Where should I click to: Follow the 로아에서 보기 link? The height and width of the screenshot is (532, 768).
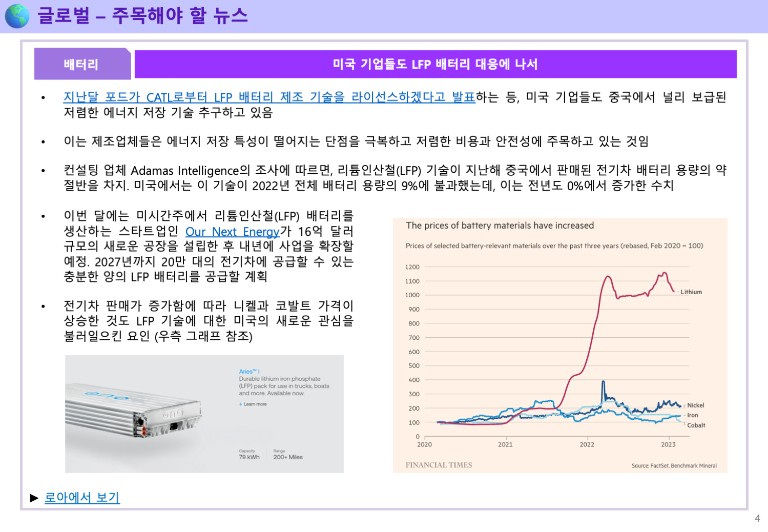click(82, 498)
